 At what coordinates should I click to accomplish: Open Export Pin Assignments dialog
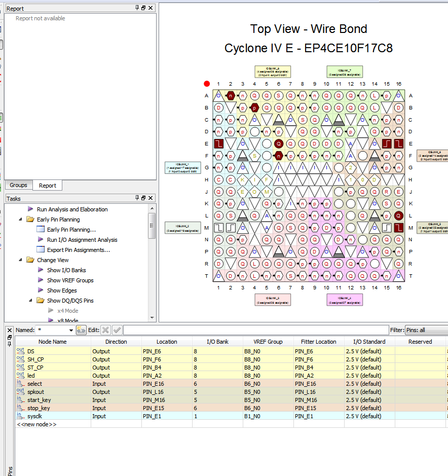point(78,250)
